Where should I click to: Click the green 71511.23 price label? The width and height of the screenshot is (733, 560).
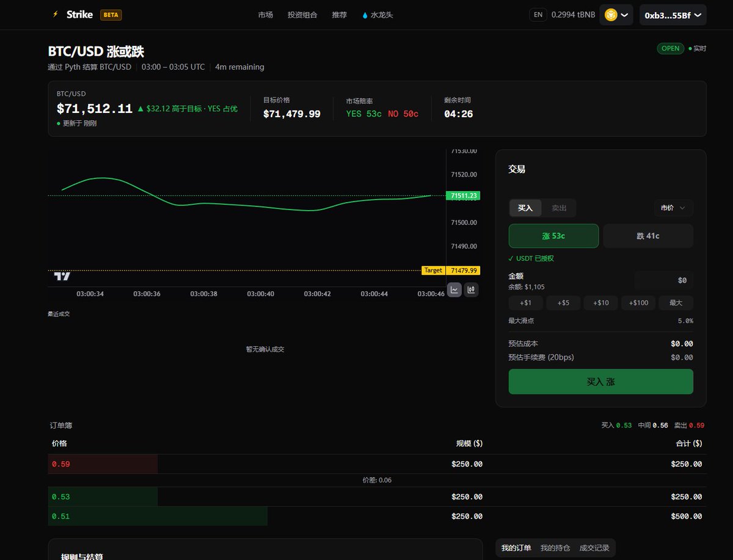463,196
